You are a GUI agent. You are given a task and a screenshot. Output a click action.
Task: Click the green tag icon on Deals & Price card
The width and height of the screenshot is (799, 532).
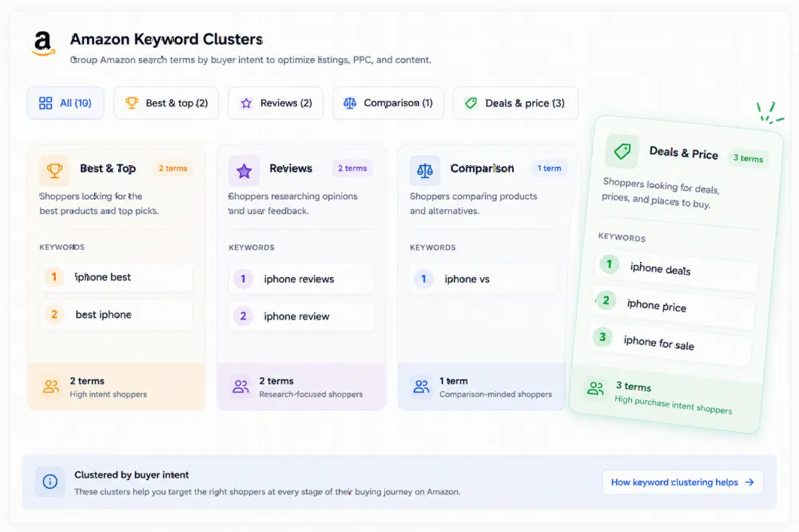coord(622,151)
